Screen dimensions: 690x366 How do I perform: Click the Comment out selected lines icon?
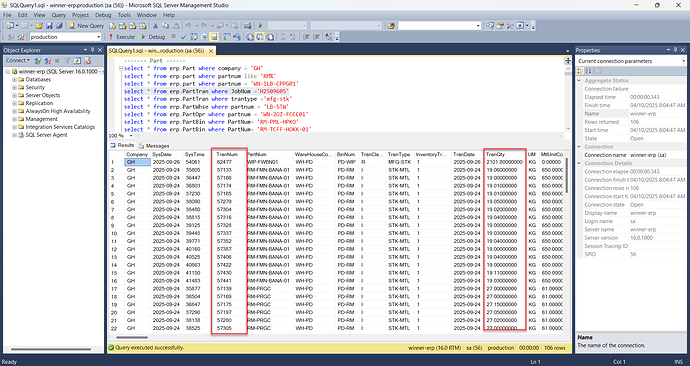(283, 37)
